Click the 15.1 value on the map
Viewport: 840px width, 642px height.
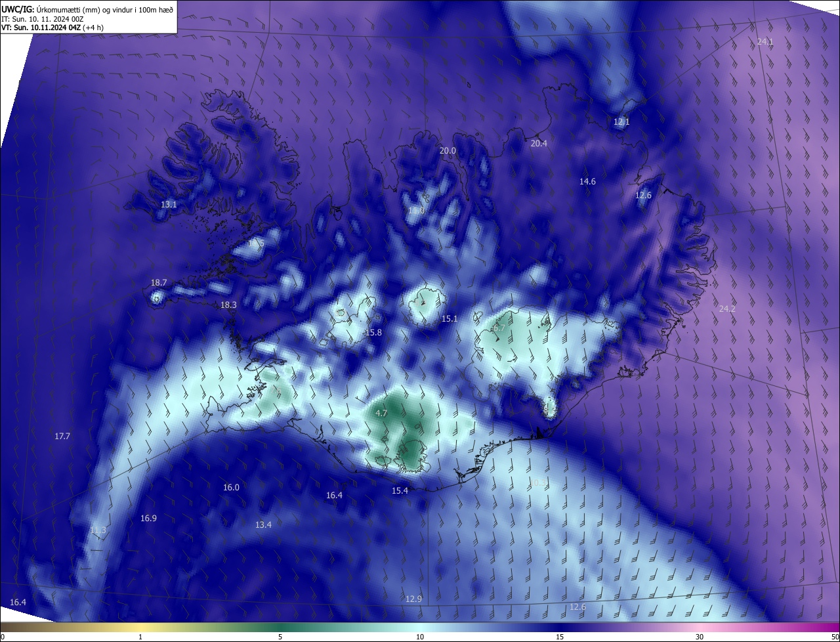(x=450, y=318)
